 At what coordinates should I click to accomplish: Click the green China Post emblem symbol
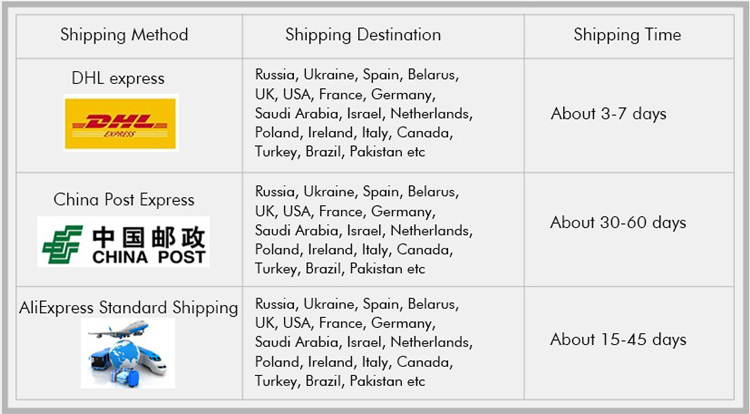(64, 244)
